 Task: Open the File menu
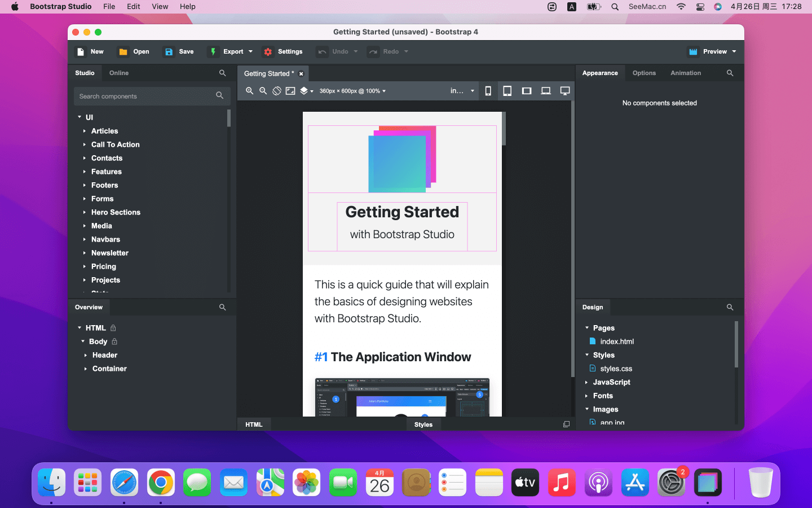(109, 7)
